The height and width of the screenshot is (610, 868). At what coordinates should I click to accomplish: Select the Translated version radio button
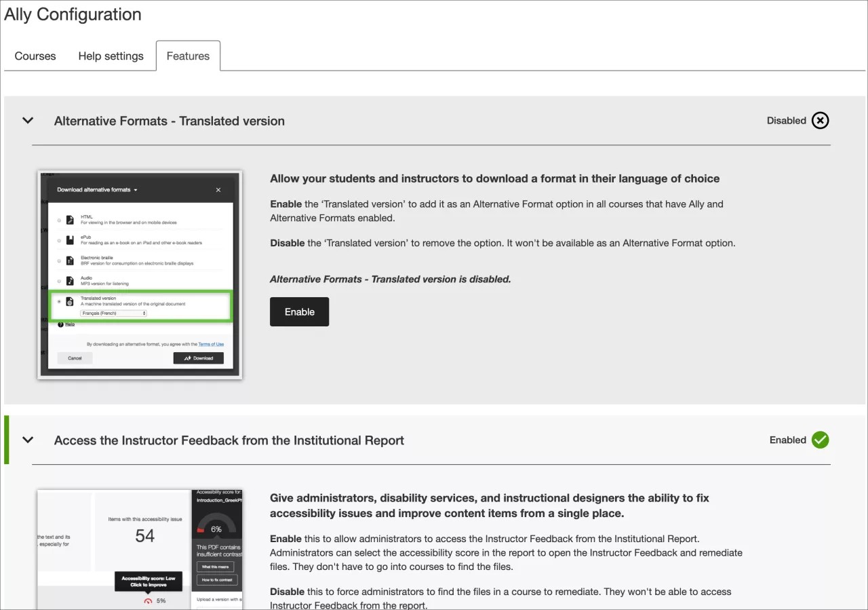(59, 302)
